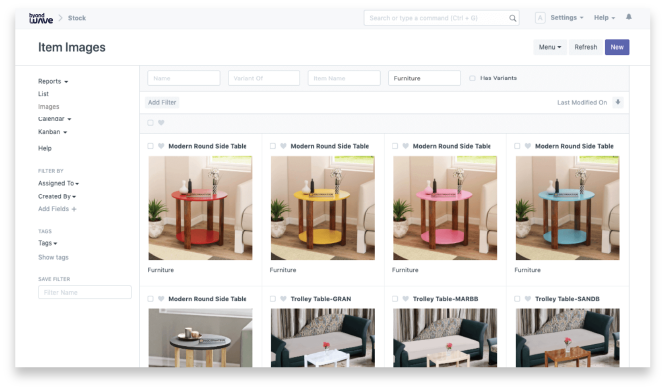
Task: Click the search magnifier icon
Action: click(513, 18)
